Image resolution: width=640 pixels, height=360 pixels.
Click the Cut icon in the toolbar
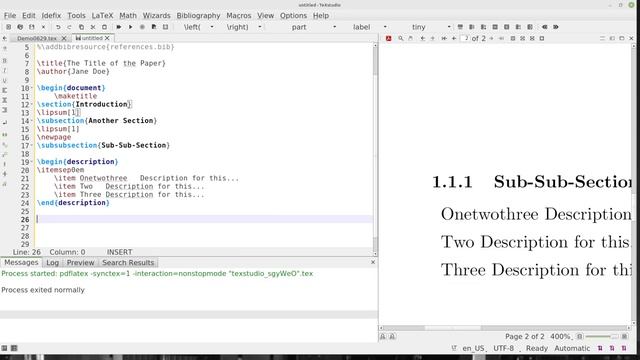tap(93, 27)
